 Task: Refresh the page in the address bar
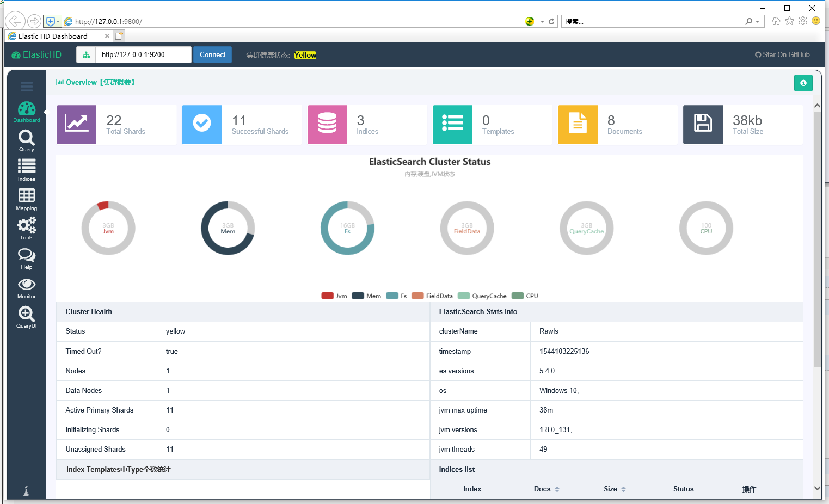coord(551,21)
